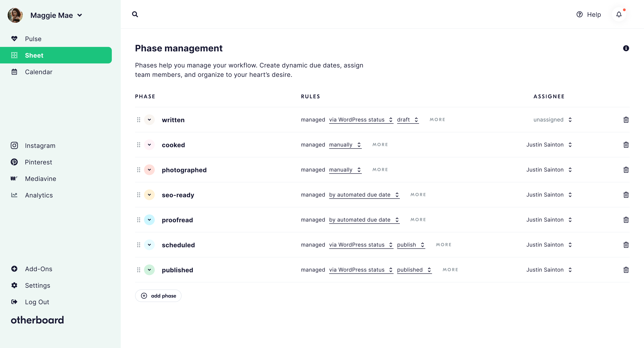This screenshot has height=348, width=644.
Task: Change the written phase draft status dropdown
Action: point(408,120)
